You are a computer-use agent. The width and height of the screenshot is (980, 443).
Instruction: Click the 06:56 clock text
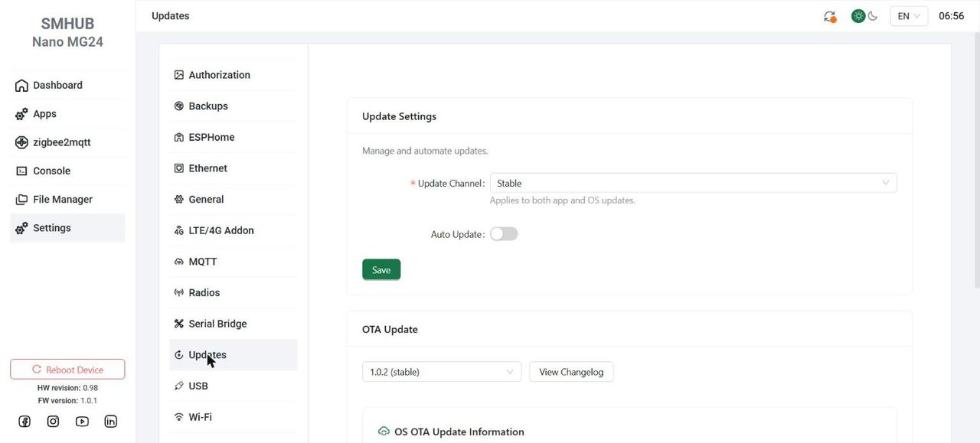(951, 16)
